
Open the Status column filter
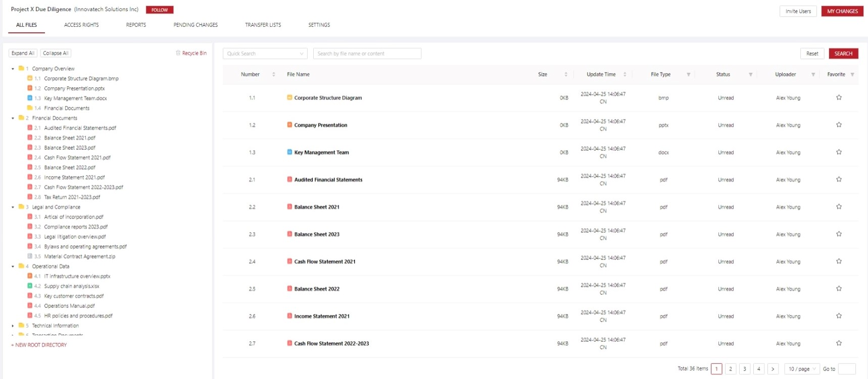(750, 75)
